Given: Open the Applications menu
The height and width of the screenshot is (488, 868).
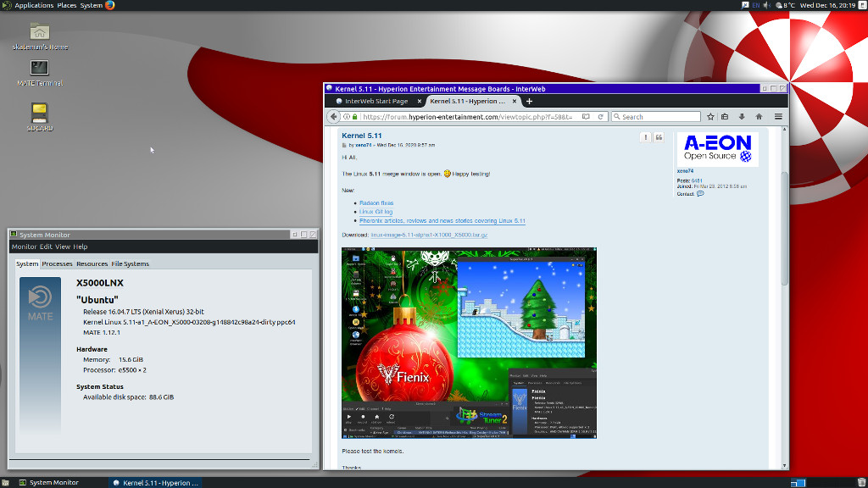Looking at the screenshot, I should (34, 5).
